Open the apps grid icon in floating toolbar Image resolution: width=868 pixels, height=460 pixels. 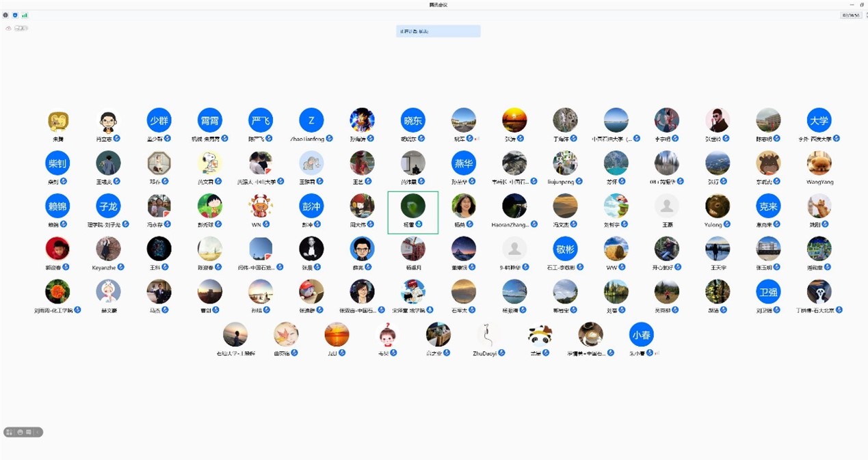[10, 432]
